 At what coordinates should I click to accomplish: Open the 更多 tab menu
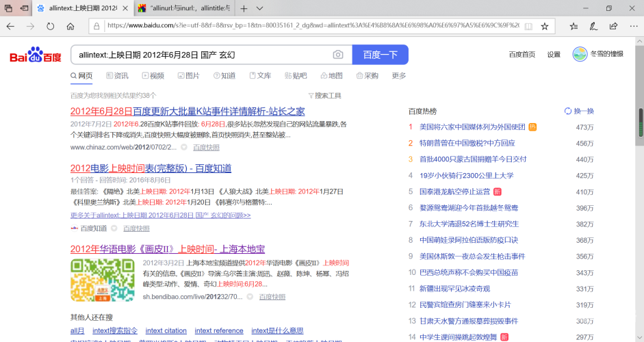(399, 75)
